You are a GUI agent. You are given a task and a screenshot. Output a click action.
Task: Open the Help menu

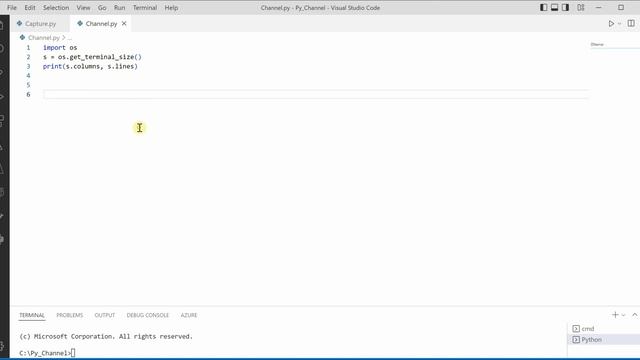click(171, 8)
